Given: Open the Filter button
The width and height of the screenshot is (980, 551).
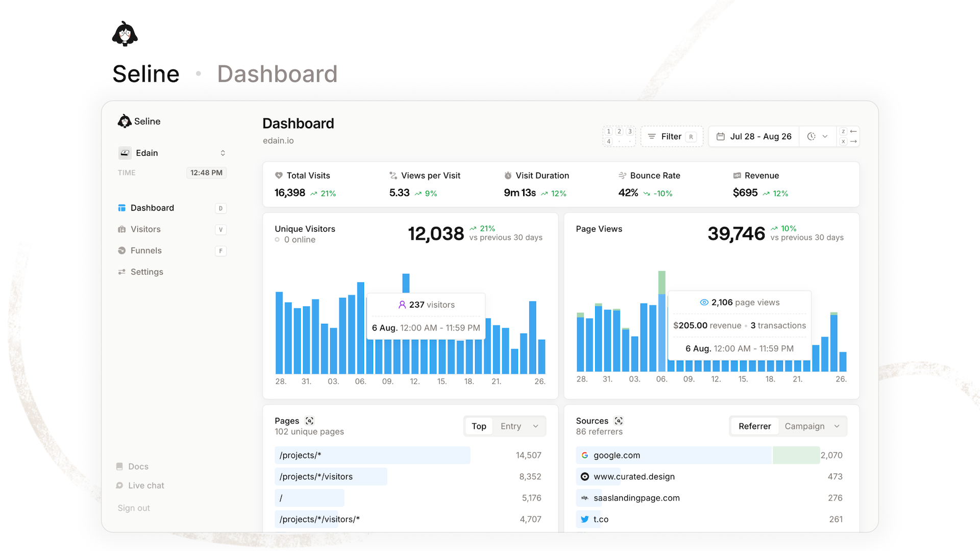Looking at the screenshot, I should 672,137.
